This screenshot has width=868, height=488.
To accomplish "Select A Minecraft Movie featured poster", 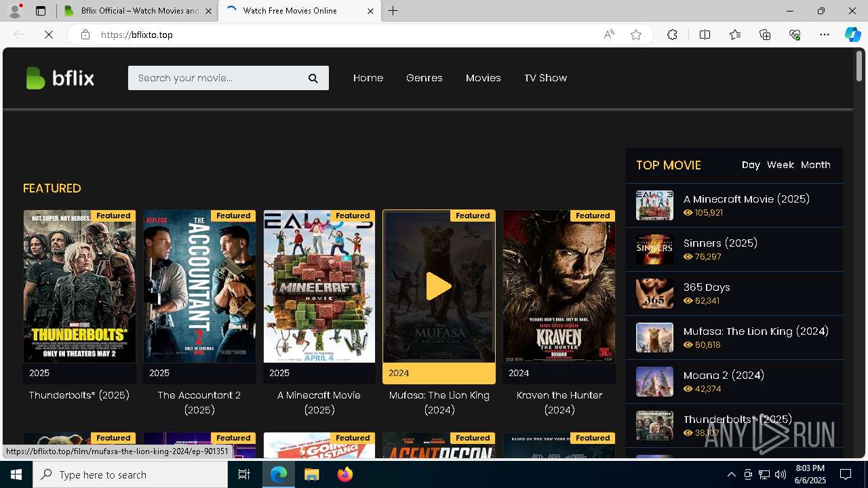I will pyautogui.click(x=319, y=287).
